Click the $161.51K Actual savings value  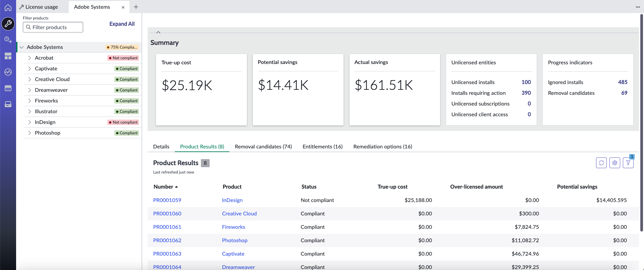[x=384, y=85]
